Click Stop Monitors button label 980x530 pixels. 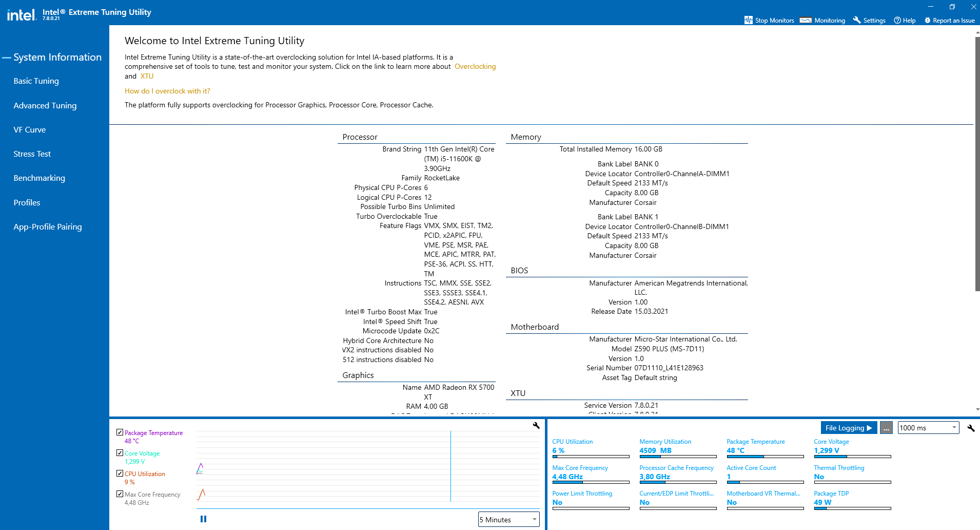coord(774,21)
